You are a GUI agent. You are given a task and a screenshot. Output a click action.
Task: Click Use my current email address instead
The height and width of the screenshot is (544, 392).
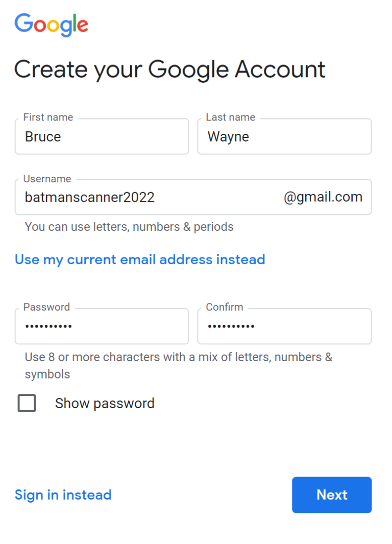(139, 259)
